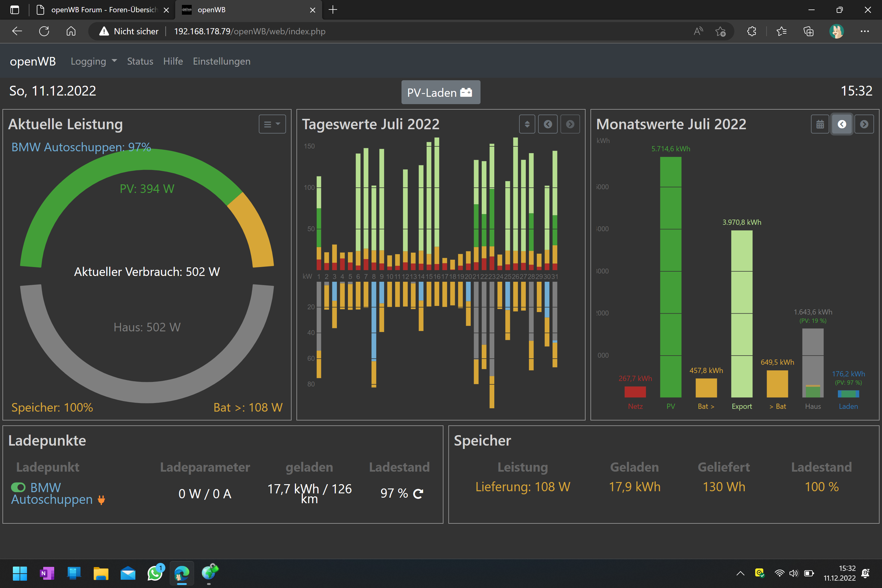Click refresh icon next to 97 % Ladestand
882x588 pixels.
[418, 493]
